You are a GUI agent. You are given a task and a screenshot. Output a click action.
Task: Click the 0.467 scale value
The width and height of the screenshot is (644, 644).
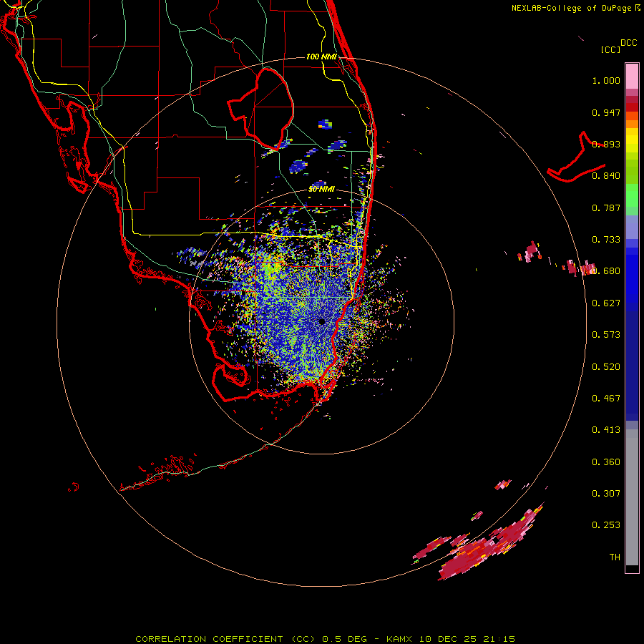(x=606, y=399)
